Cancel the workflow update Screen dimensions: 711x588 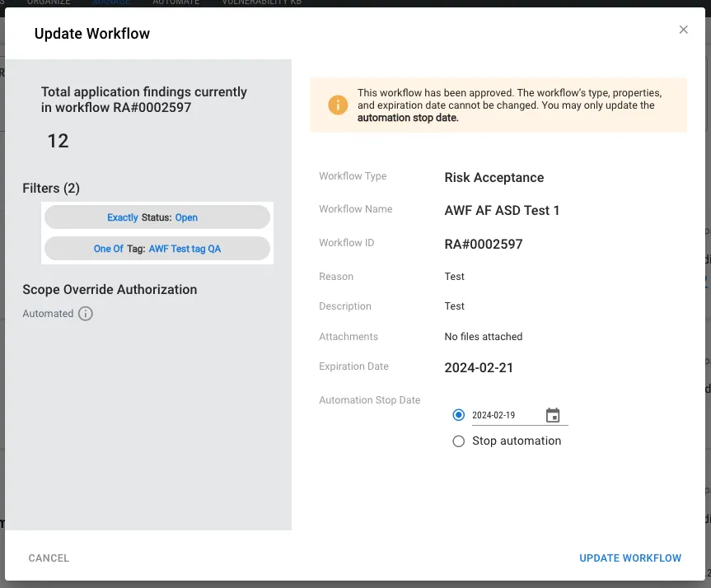click(49, 558)
